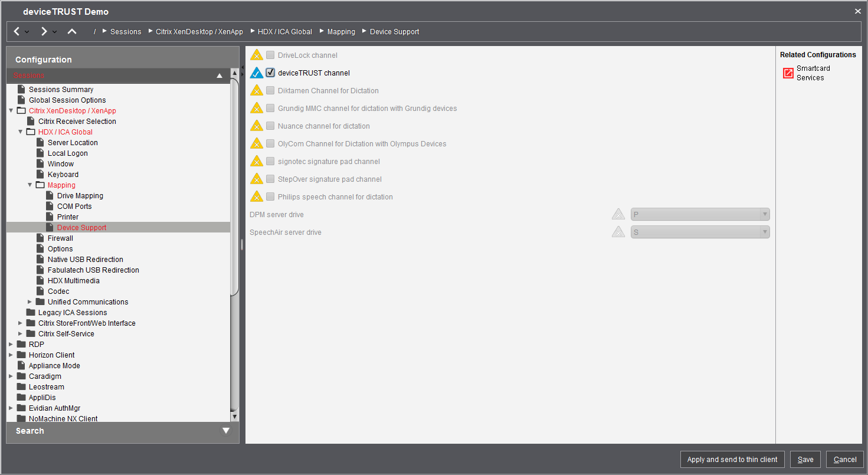This screenshot has height=475, width=868.
Task: Click the warning icon beside Philips speech channel
Action: click(257, 196)
